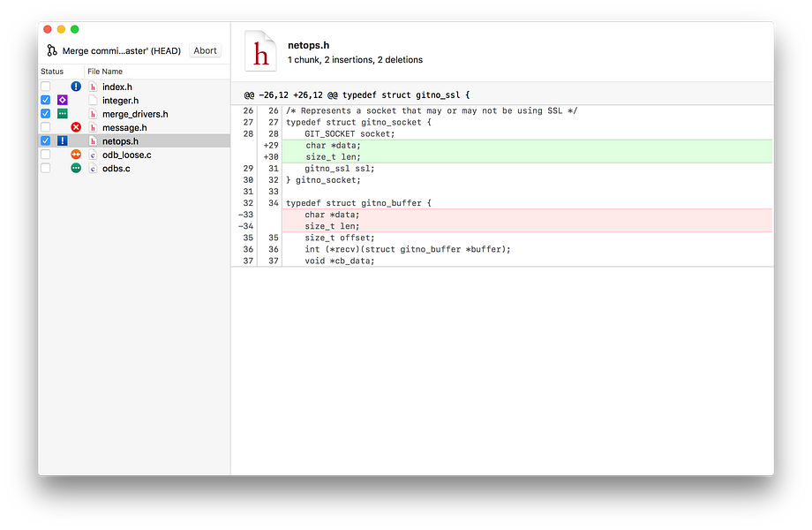The width and height of the screenshot is (812, 530).
Task: Check the odb_loose.c staging checkbox
Action: 46,155
